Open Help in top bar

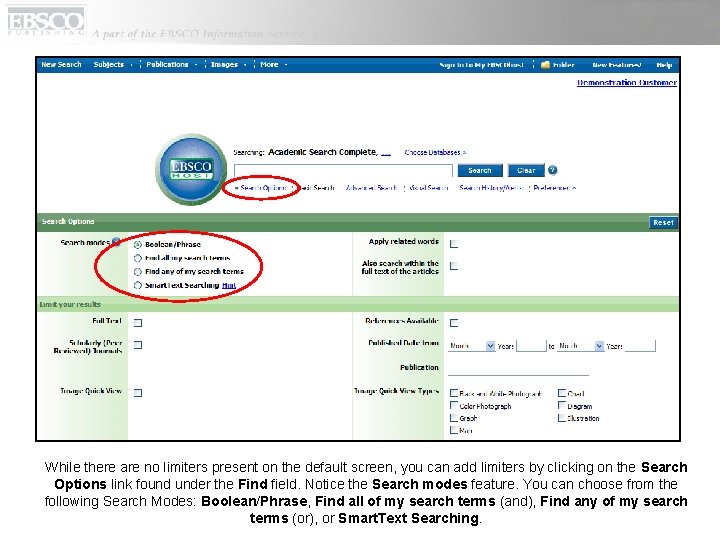pos(664,65)
